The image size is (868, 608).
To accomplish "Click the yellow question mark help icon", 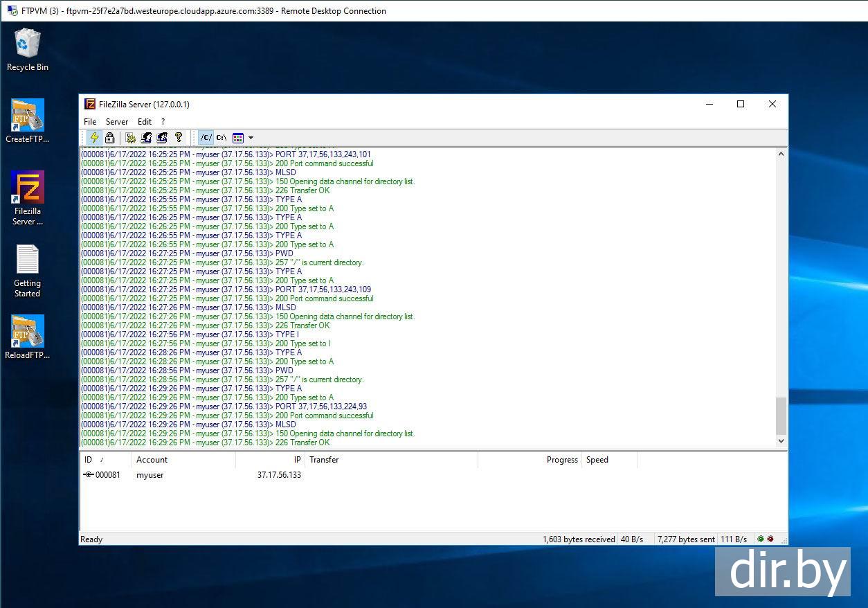I will 179,138.
